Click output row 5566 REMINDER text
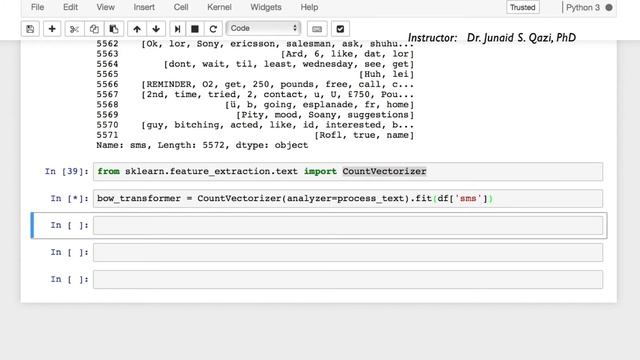The height and width of the screenshot is (360, 640). point(278,84)
